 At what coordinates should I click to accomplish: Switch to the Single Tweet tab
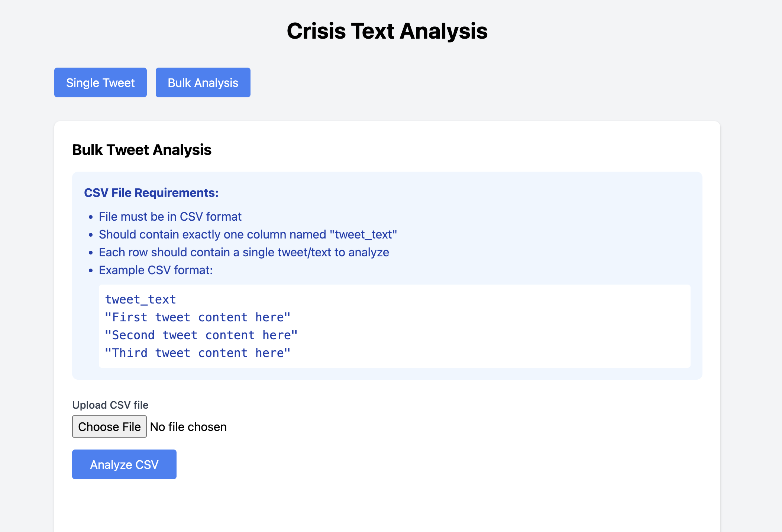100,82
